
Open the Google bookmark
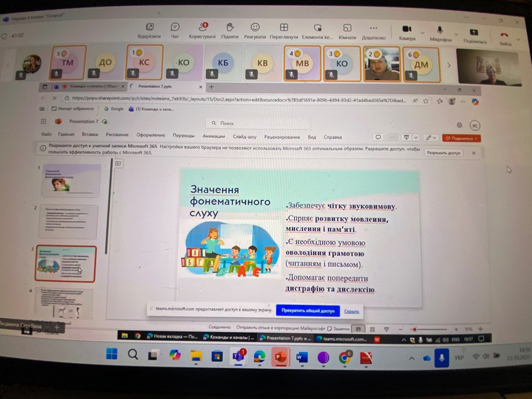[113, 109]
